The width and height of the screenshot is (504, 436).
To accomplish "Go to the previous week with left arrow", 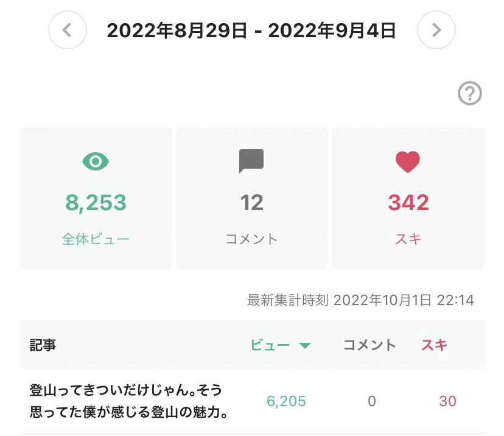I will pos(68,30).
